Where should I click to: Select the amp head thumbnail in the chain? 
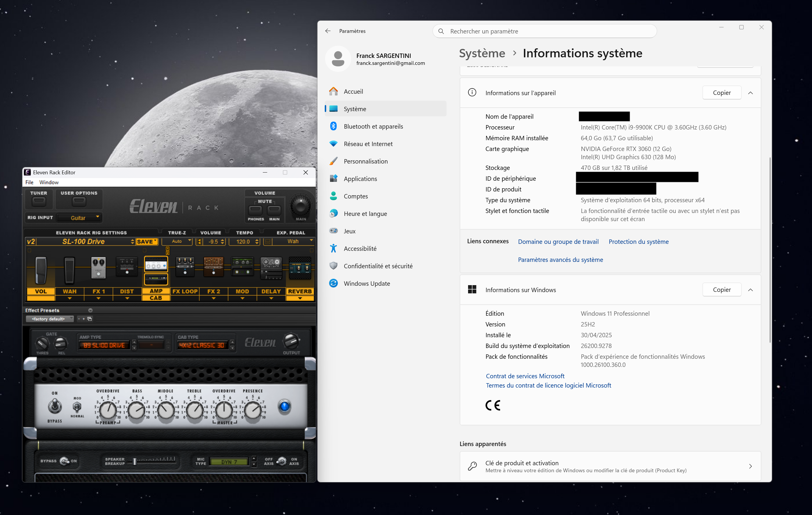(156, 264)
